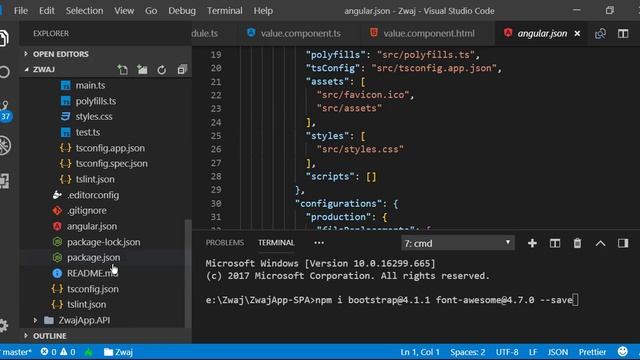The width and height of the screenshot is (640, 360).
Task: Open the File menu
Action: [20, 11]
